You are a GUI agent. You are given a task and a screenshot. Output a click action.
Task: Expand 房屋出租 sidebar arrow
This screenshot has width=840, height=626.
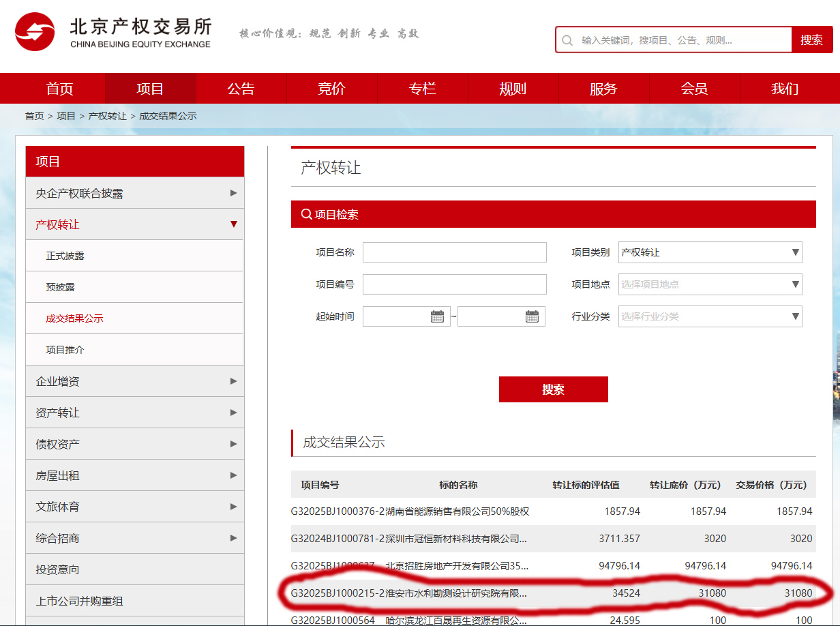click(234, 475)
